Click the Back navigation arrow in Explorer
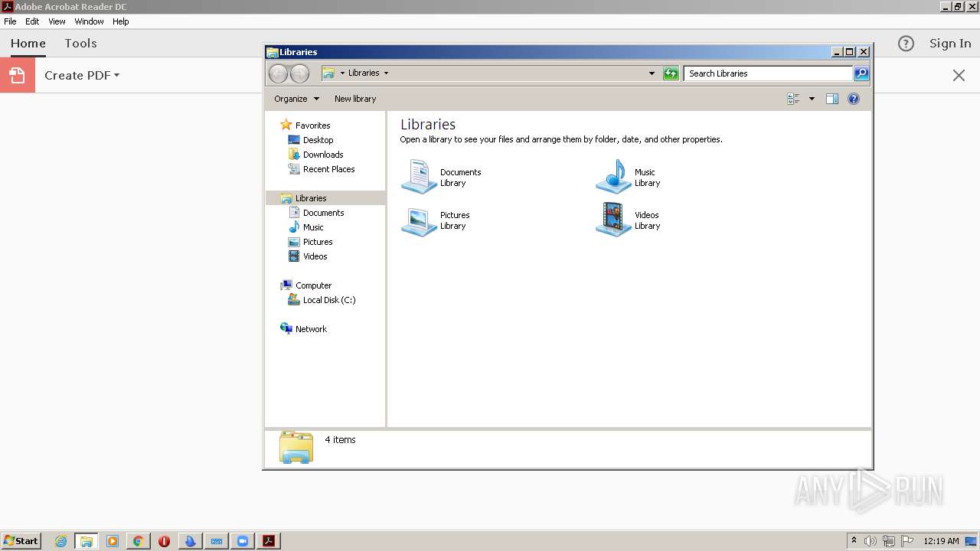Screen dimensions: 980x551 pos(279,73)
